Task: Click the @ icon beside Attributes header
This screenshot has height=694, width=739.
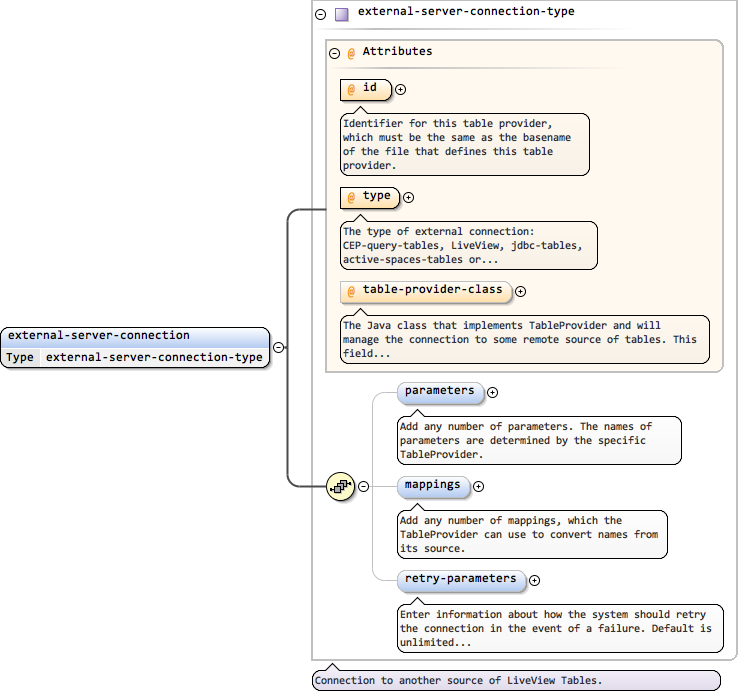Action: tap(351, 53)
